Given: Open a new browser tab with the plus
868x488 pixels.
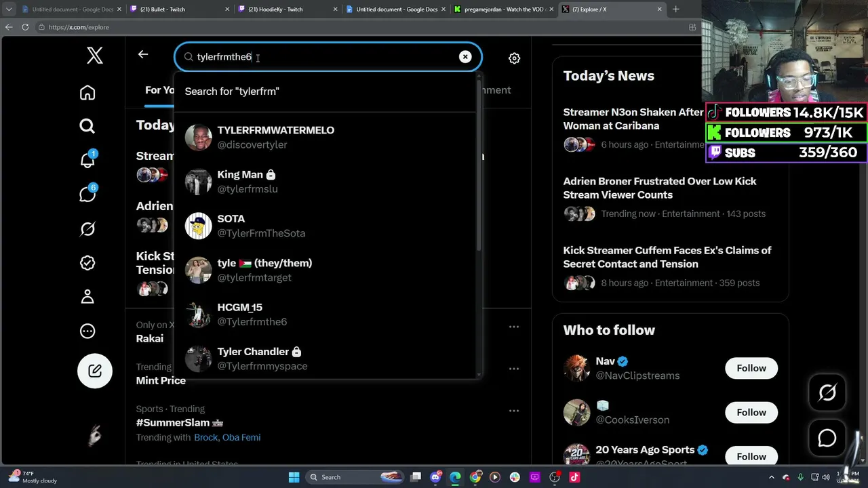Looking at the screenshot, I should [675, 9].
